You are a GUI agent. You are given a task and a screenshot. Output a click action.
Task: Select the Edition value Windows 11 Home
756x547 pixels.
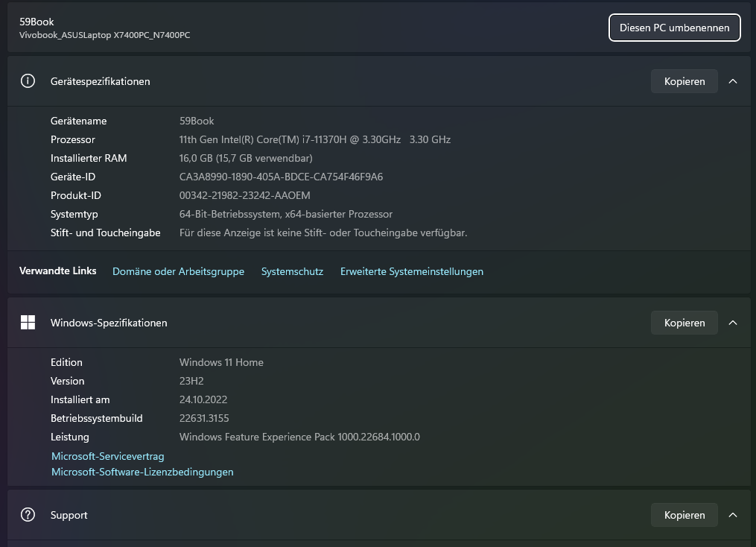[x=221, y=362]
